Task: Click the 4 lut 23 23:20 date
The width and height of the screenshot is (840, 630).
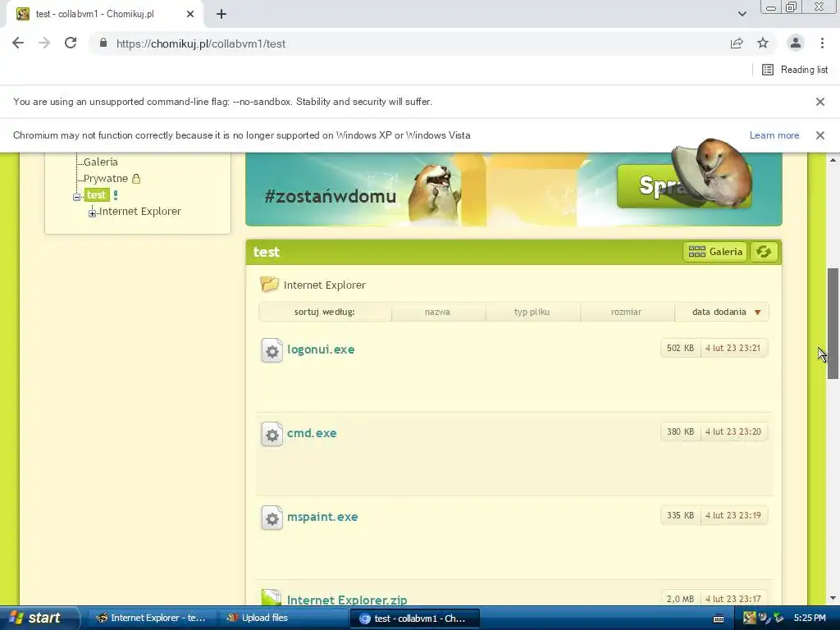Action: [x=733, y=431]
